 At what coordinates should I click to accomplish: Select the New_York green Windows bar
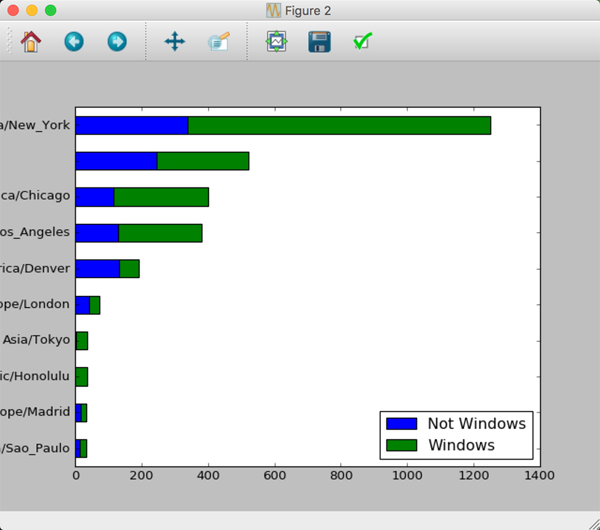point(339,126)
